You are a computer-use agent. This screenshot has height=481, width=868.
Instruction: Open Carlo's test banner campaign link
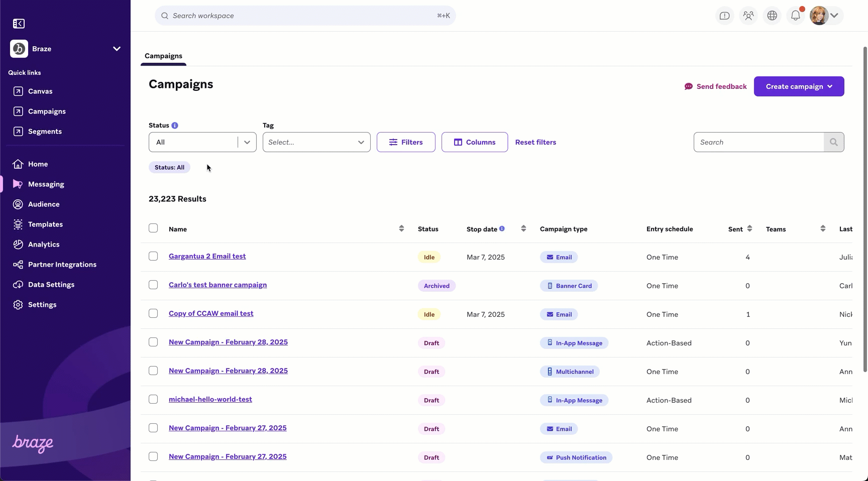click(x=218, y=285)
